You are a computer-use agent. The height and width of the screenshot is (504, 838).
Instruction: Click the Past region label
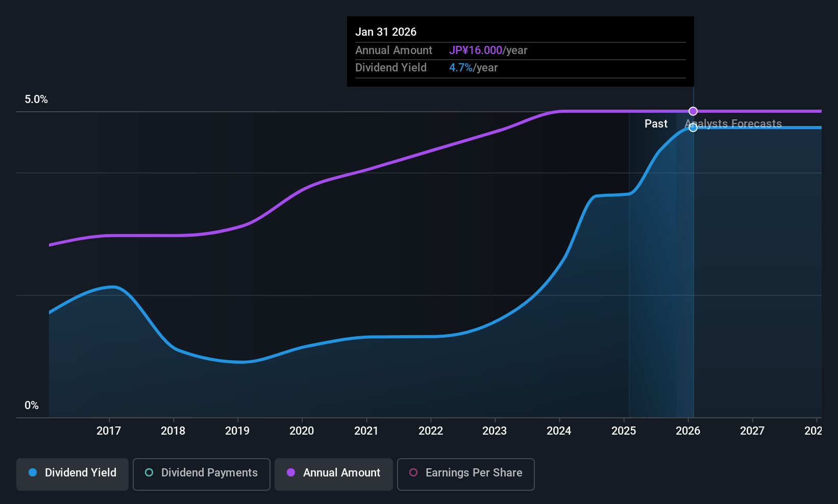[656, 123]
